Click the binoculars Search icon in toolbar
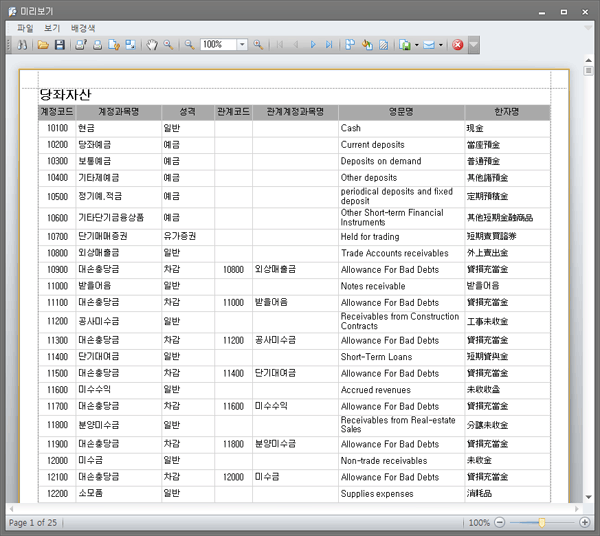 [22, 45]
